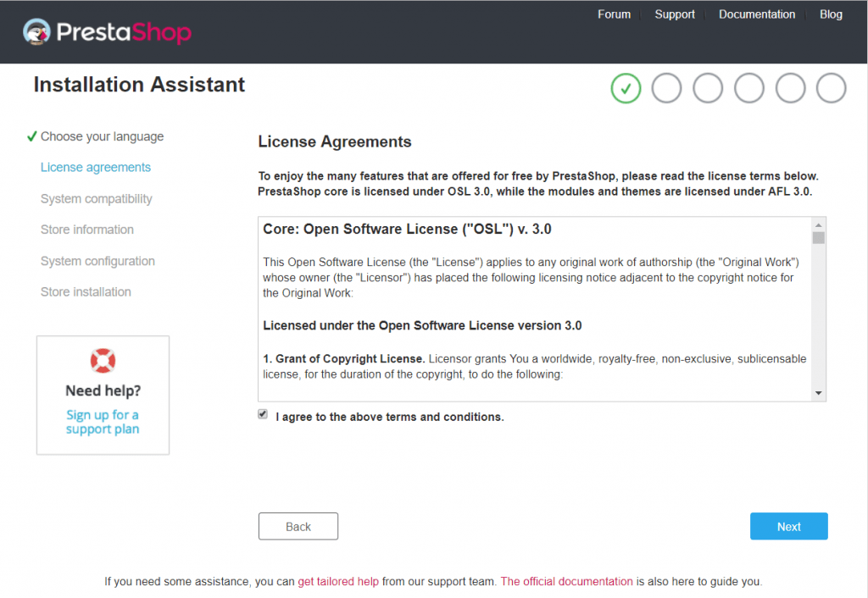Select the Choose your language step
The height and width of the screenshot is (598, 868).
coord(102,136)
